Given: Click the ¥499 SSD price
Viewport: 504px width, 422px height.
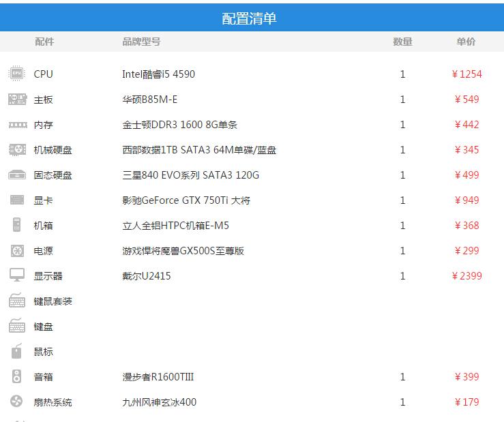Looking at the screenshot, I should (466, 175).
